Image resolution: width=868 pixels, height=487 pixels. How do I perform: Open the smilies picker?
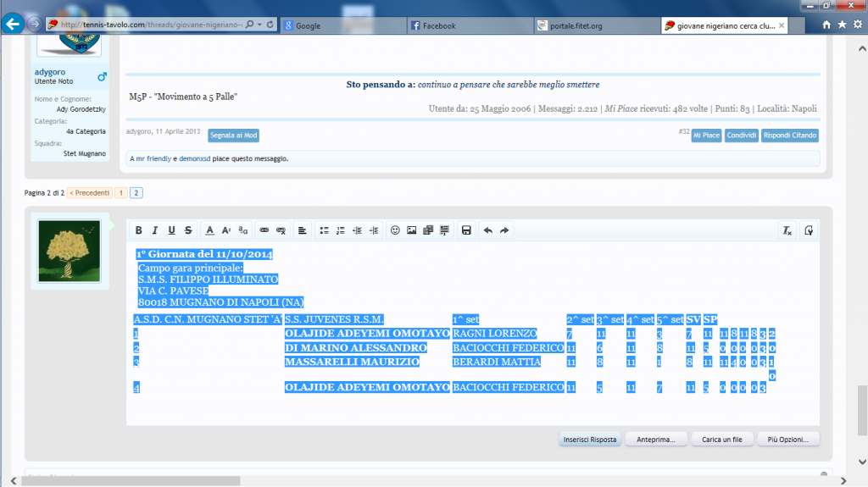coord(395,230)
